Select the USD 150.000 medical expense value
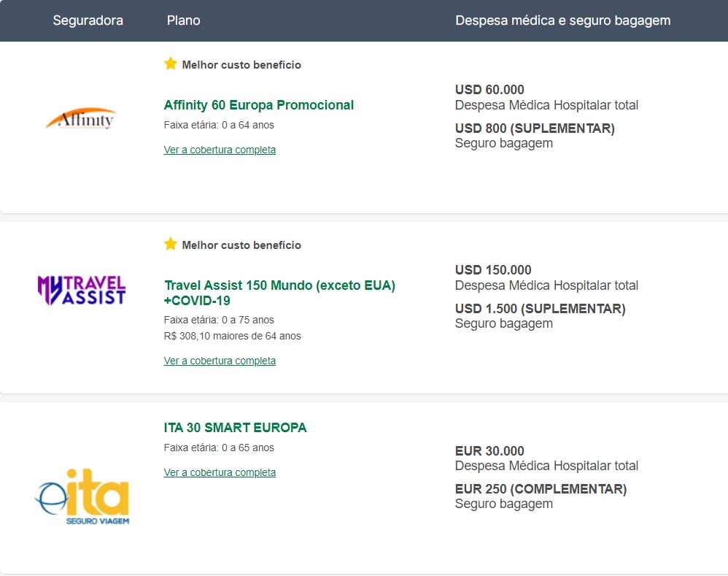Screen dimensions: 728x576 click(493, 270)
